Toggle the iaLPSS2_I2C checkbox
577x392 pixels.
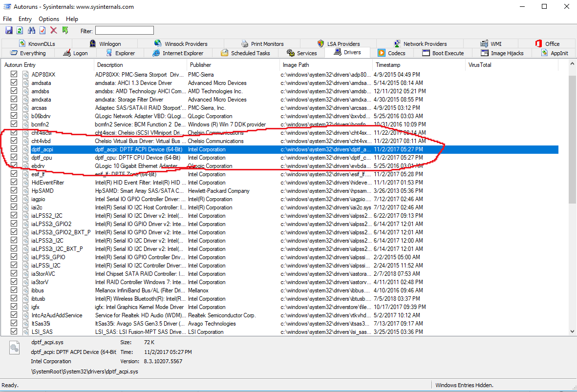click(14, 215)
